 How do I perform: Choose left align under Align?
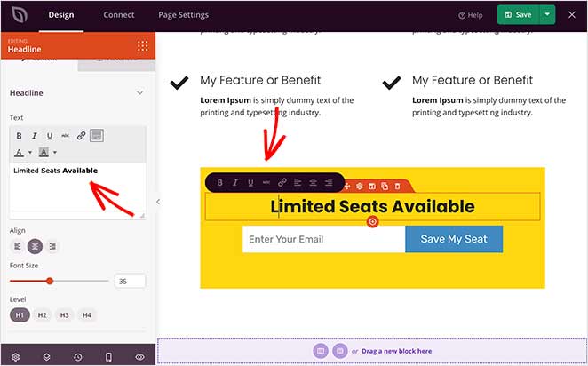click(17, 246)
